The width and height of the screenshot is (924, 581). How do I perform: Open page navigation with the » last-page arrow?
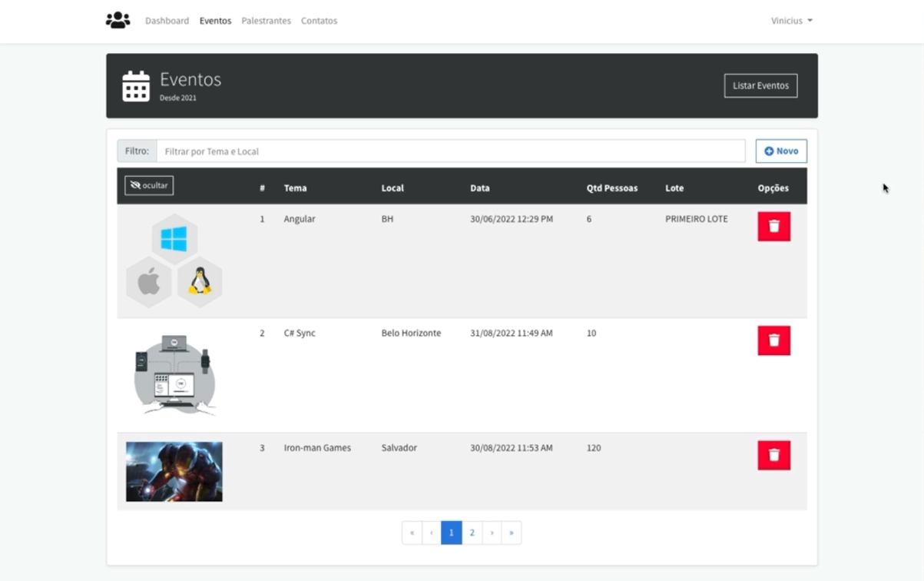click(x=511, y=532)
